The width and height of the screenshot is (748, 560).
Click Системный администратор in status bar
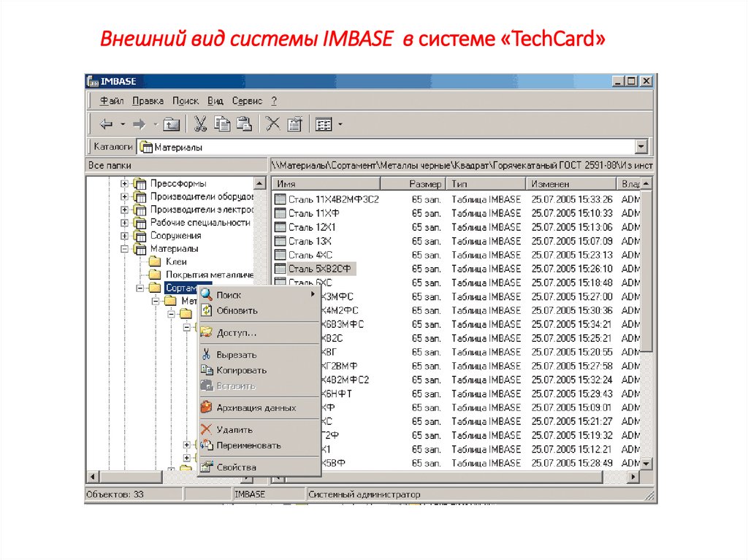coord(365,494)
